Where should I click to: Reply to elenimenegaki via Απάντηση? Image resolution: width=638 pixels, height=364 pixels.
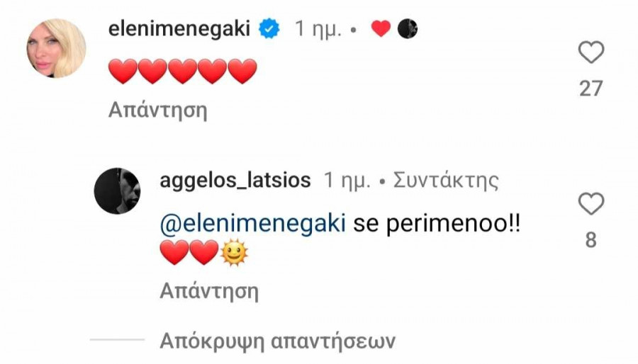click(158, 110)
